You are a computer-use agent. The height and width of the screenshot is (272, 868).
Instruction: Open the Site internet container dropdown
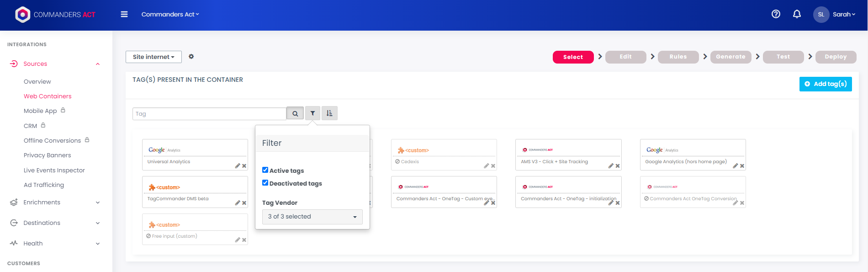[153, 57]
